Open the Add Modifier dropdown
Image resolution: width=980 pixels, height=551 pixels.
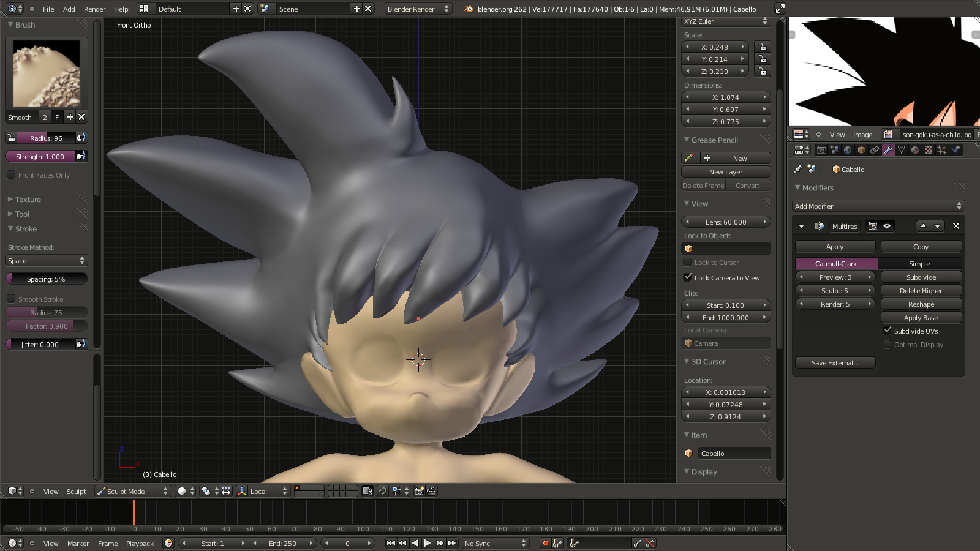(x=878, y=206)
